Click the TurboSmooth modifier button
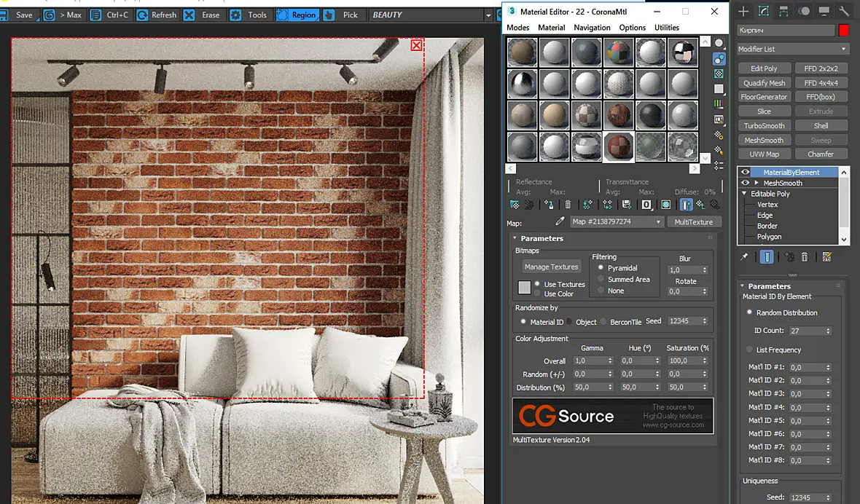The height and width of the screenshot is (504, 860). 764,125
